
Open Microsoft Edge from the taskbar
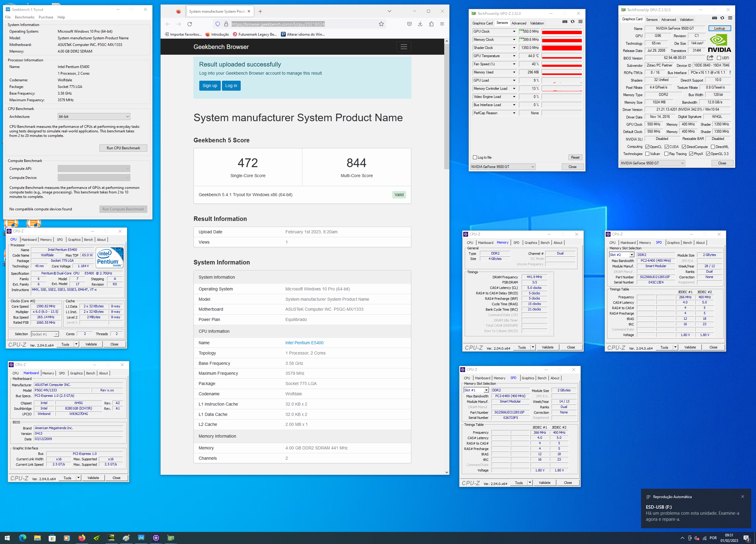click(x=22, y=538)
